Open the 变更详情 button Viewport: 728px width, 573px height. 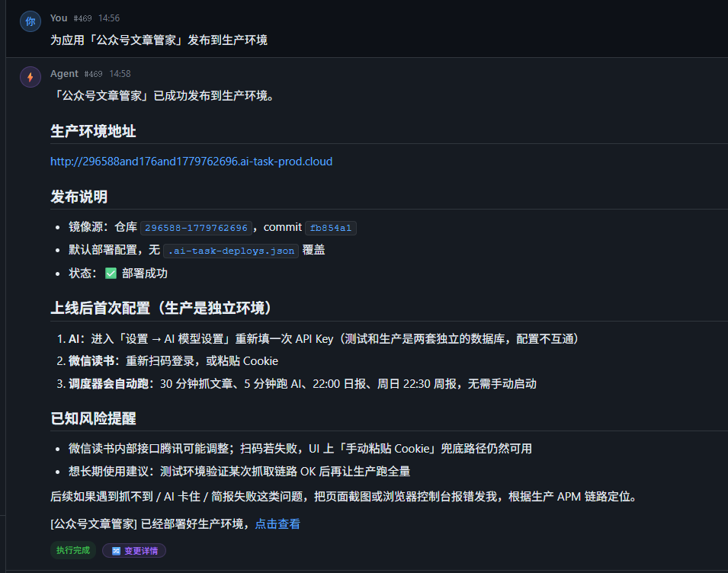[x=134, y=551]
